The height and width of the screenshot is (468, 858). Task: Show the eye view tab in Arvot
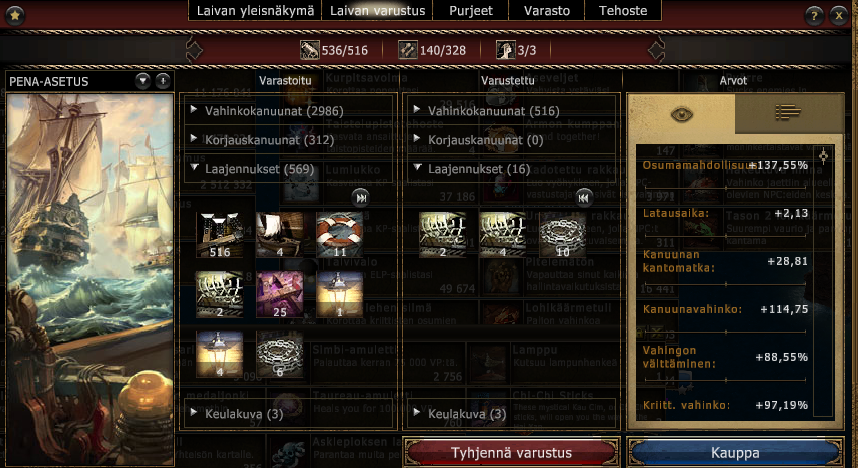click(681, 114)
